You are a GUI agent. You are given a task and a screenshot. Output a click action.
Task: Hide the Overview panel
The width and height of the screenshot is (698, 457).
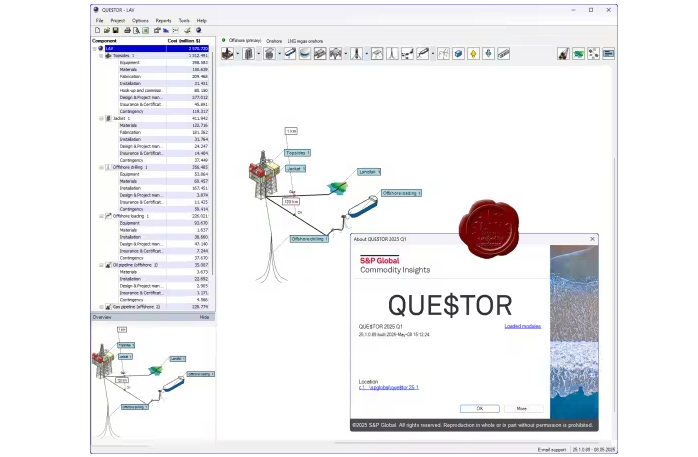coord(204,317)
